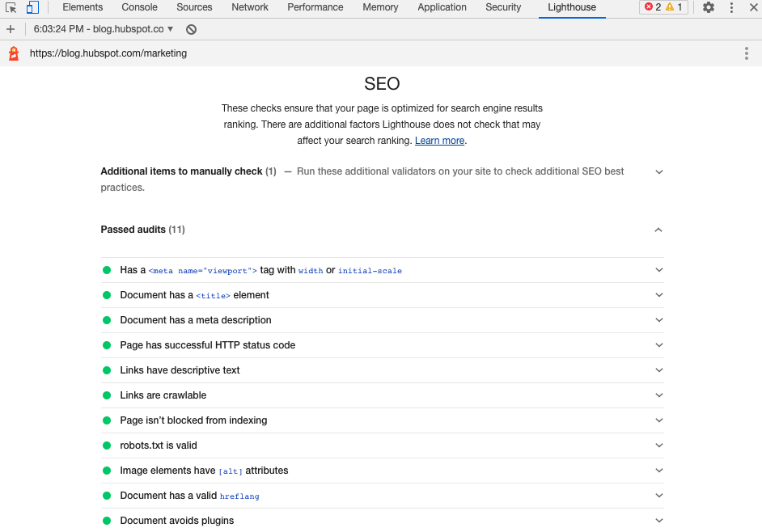
Task: Expand the robots.txt is valid audit
Action: click(658, 445)
